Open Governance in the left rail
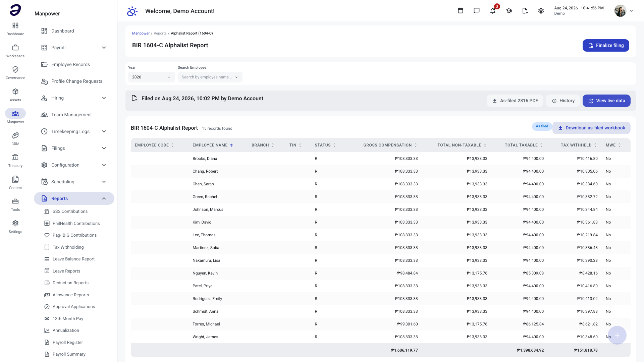Screen dimensions: 644x362 point(15,73)
